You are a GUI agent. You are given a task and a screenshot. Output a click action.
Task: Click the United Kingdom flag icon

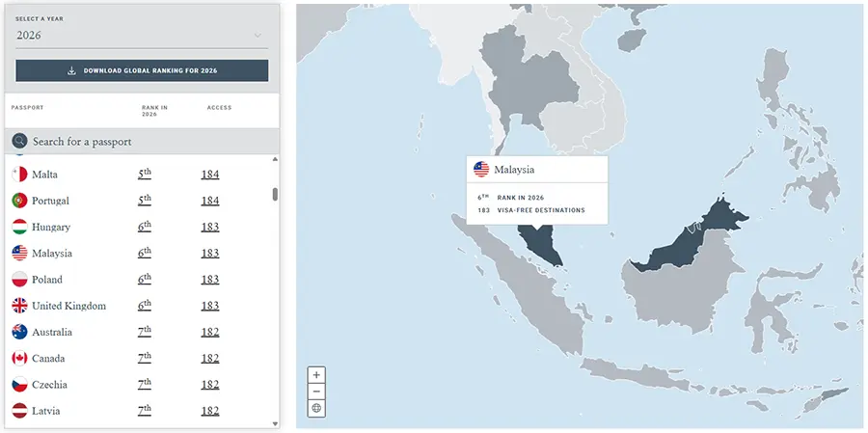19,306
